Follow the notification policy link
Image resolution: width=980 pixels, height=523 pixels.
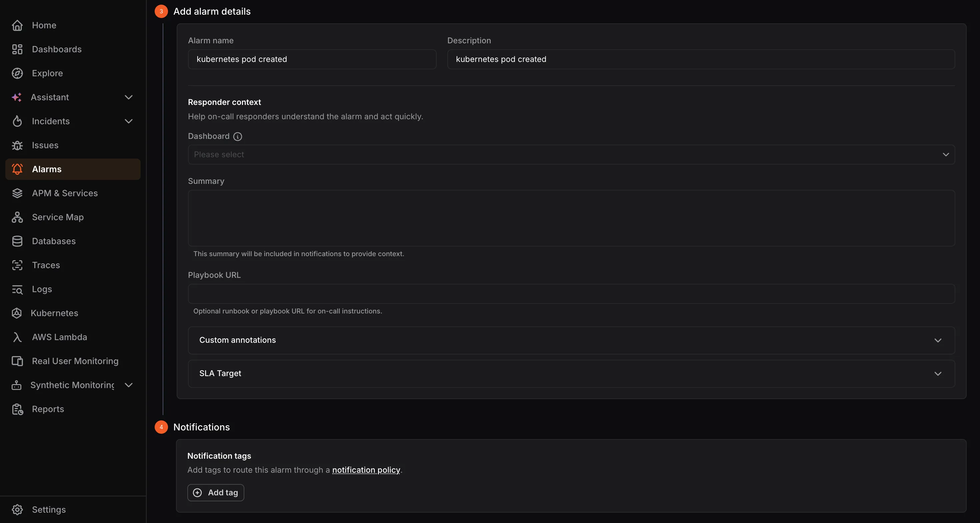coord(366,470)
